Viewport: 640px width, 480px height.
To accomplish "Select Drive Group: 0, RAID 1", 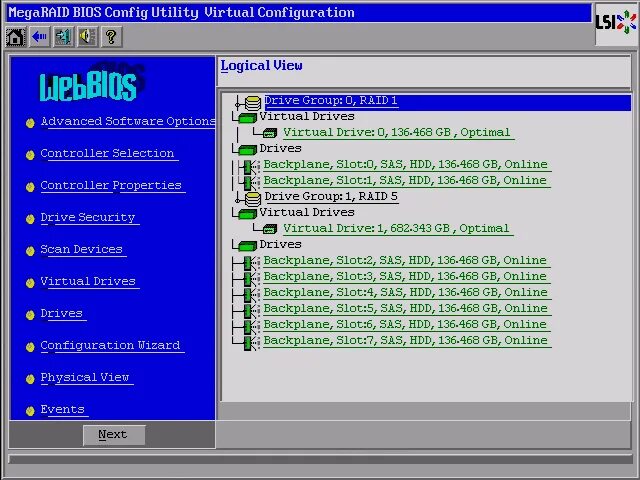I will pos(331,101).
